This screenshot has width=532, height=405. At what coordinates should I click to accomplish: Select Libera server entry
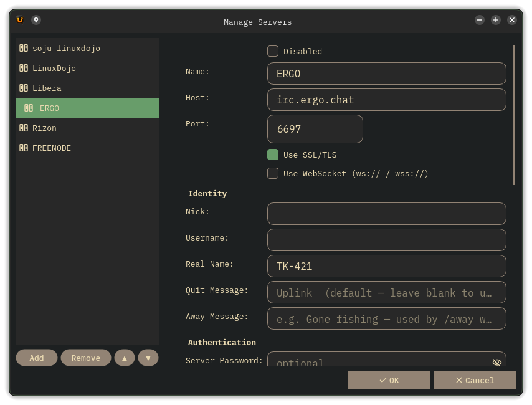point(87,88)
